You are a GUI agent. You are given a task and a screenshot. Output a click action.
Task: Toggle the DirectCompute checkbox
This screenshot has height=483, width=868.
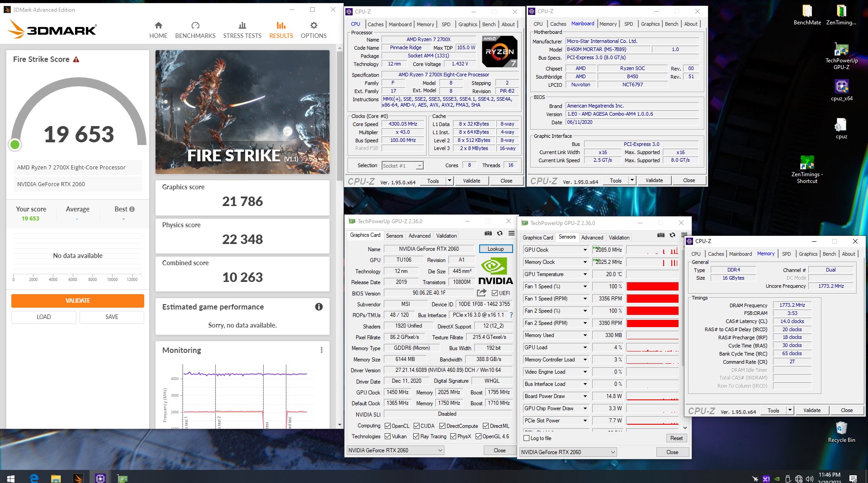442,426
